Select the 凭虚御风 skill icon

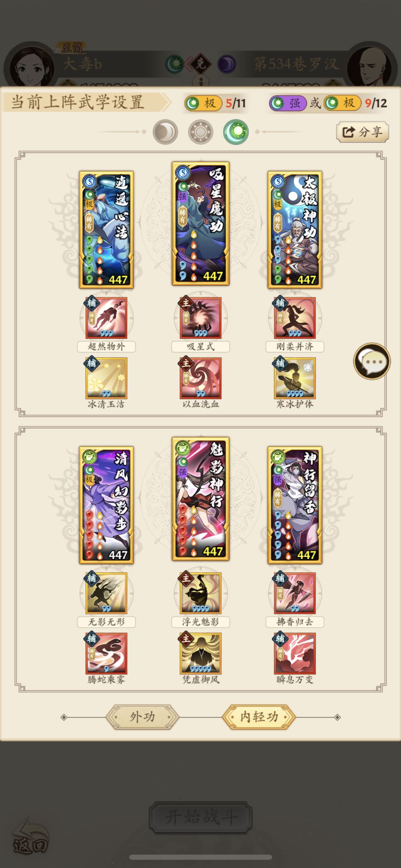point(201,654)
